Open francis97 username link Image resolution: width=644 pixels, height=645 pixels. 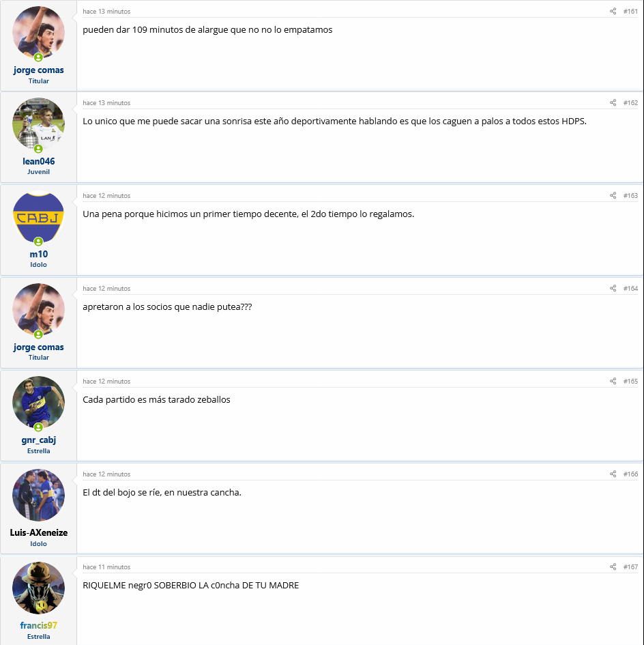[39, 625]
